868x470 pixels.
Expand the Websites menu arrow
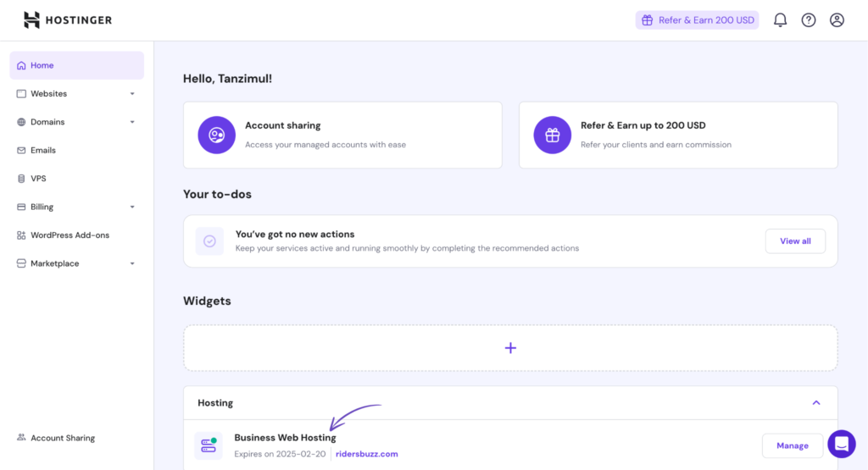[x=132, y=94]
